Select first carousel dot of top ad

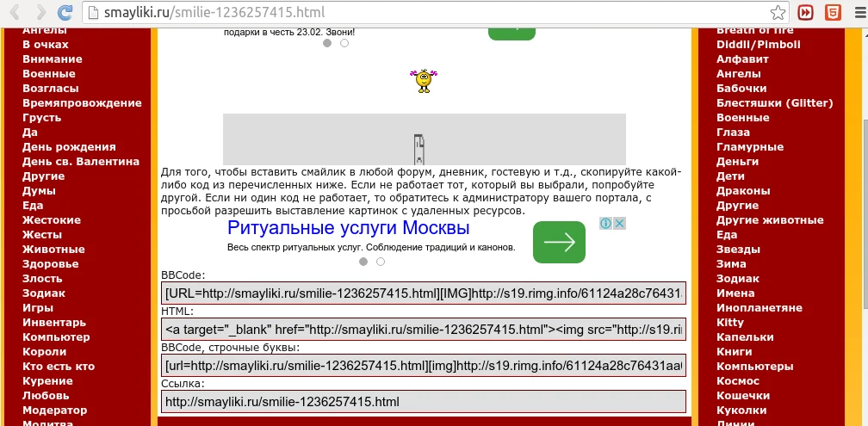pos(327,43)
